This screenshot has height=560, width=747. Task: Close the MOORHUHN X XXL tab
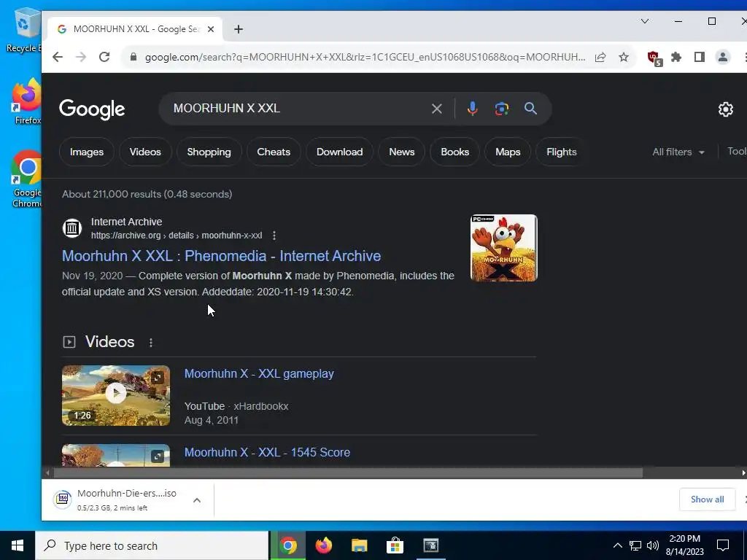pos(211,29)
